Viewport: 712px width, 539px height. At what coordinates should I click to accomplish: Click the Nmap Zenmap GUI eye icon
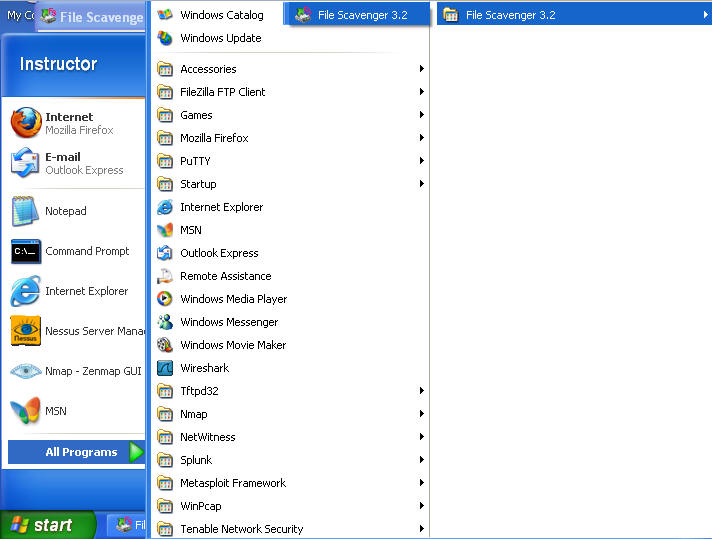(26, 371)
